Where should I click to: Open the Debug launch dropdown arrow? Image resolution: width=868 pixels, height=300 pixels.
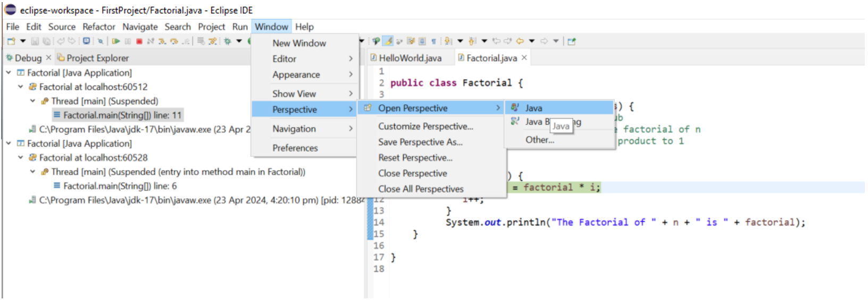click(239, 41)
